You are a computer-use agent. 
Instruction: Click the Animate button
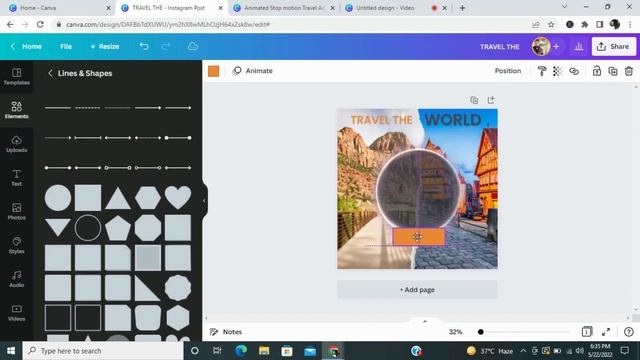tap(253, 71)
